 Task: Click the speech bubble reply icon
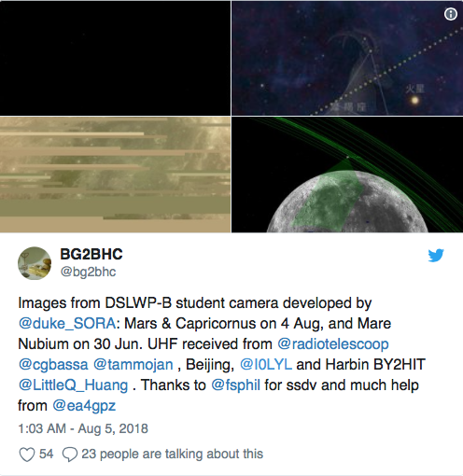click(x=70, y=455)
